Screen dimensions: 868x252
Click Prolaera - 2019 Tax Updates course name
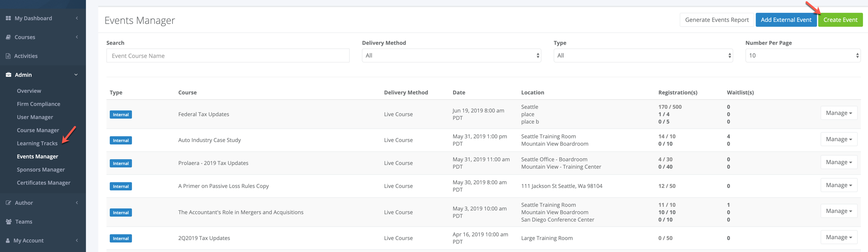213,163
